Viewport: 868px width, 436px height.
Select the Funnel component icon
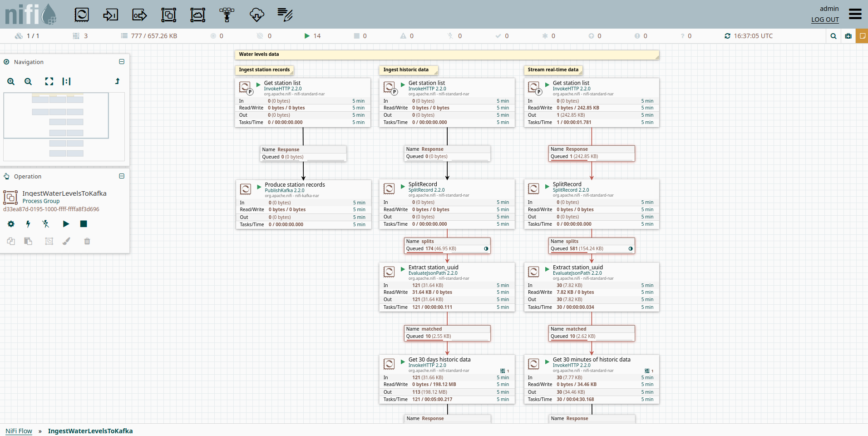click(227, 15)
